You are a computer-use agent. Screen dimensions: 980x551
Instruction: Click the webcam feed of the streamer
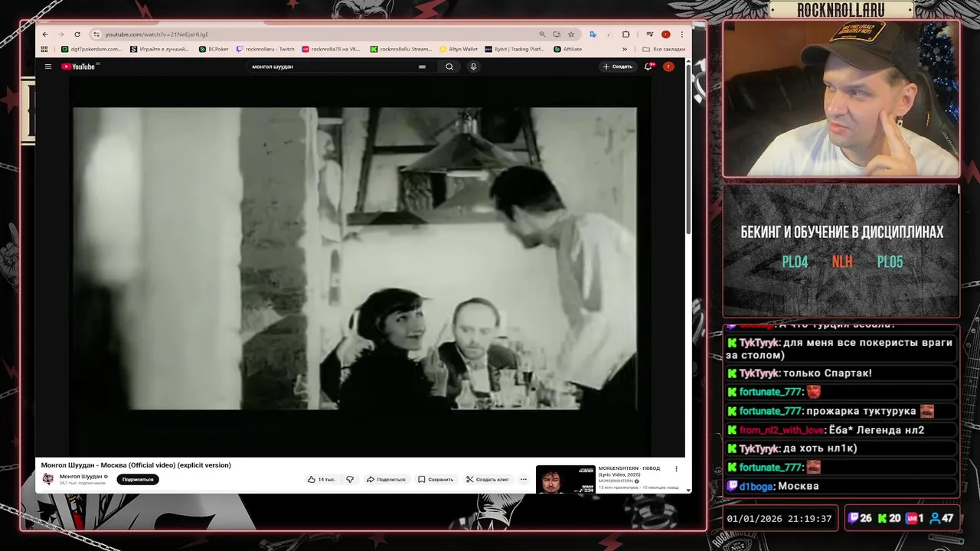pyautogui.click(x=841, y=99)
